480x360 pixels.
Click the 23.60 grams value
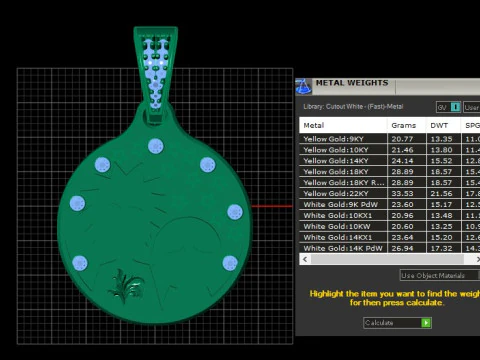[x=402, y=205]
